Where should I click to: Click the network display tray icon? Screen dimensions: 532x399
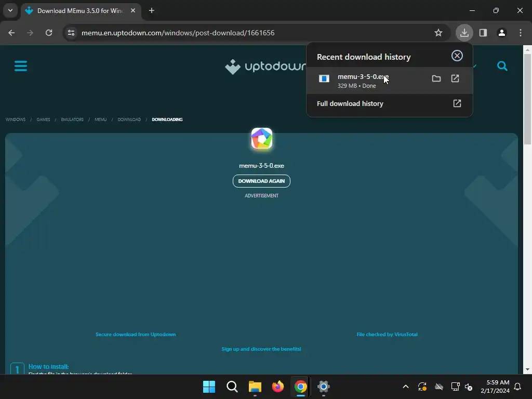tap(455, 387)
